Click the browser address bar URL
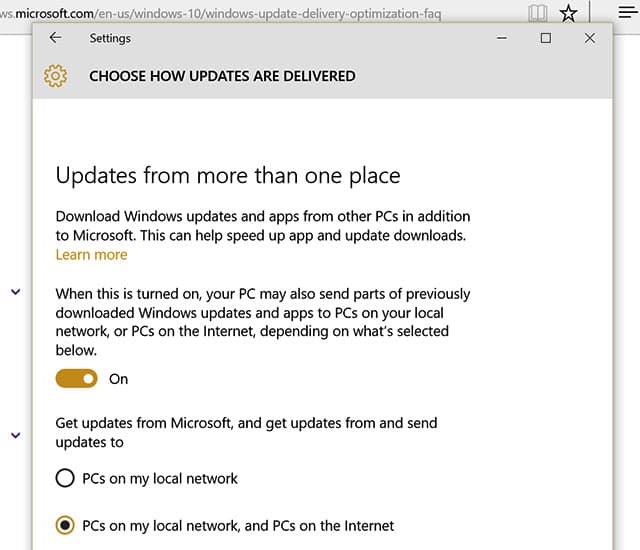640x550 pixels. tap(220, 13)
